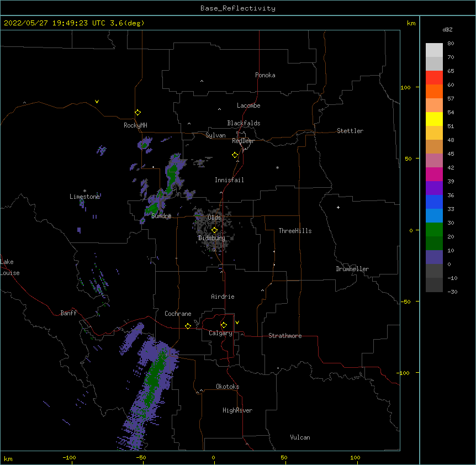Click the Banff label
476x465 pixels.
[68, 313]
